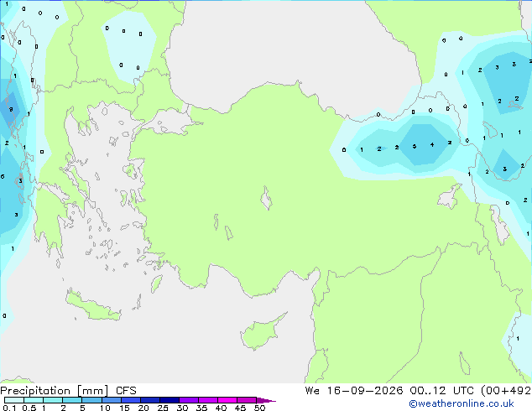Click the '15' legend label
532x411 pixels.
[124, 408]
